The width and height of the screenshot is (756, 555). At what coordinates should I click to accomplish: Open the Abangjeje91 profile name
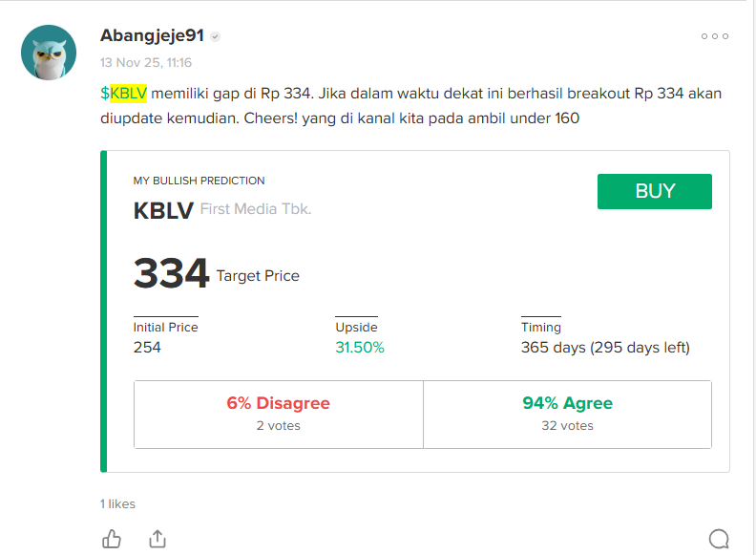pyautogui.click(x=152, y=36)
